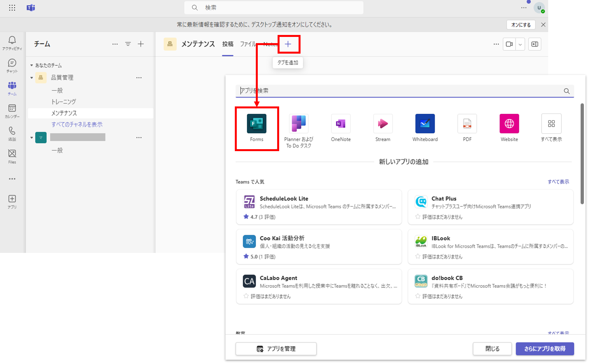
Task: Open the IBLook app card
Action: coord(491,247)
